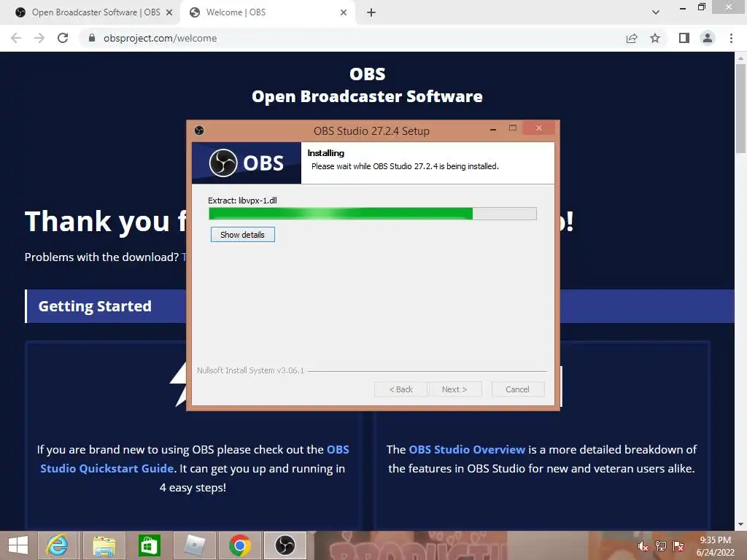Click the greyed Next > button

(455, 389)
